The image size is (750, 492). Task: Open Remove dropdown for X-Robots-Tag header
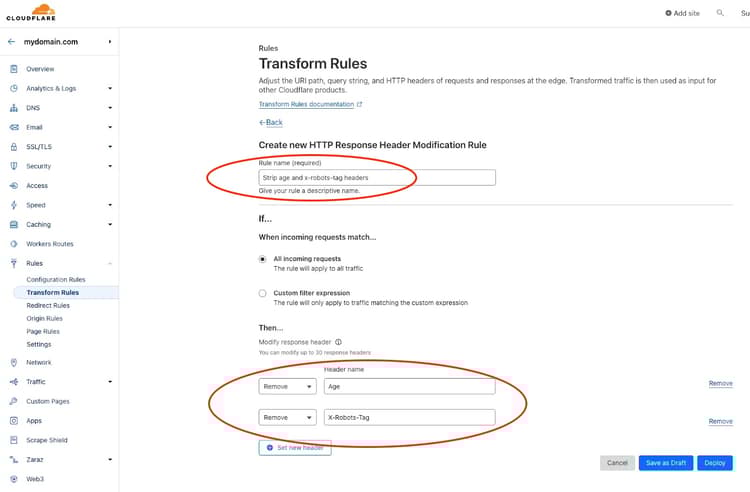click(288, 417)
